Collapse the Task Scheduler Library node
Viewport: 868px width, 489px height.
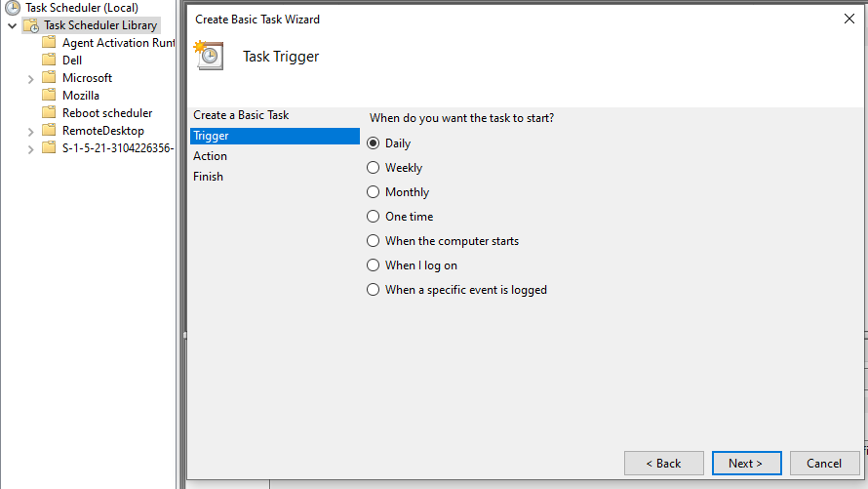pos(12,25)
